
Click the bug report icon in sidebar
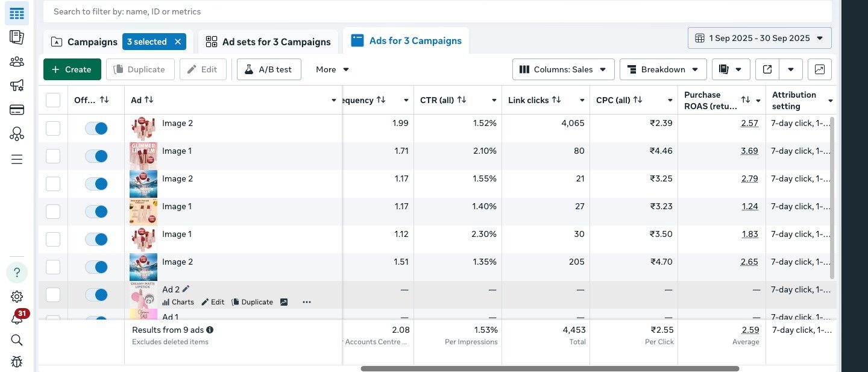click(x=16, y=361)
